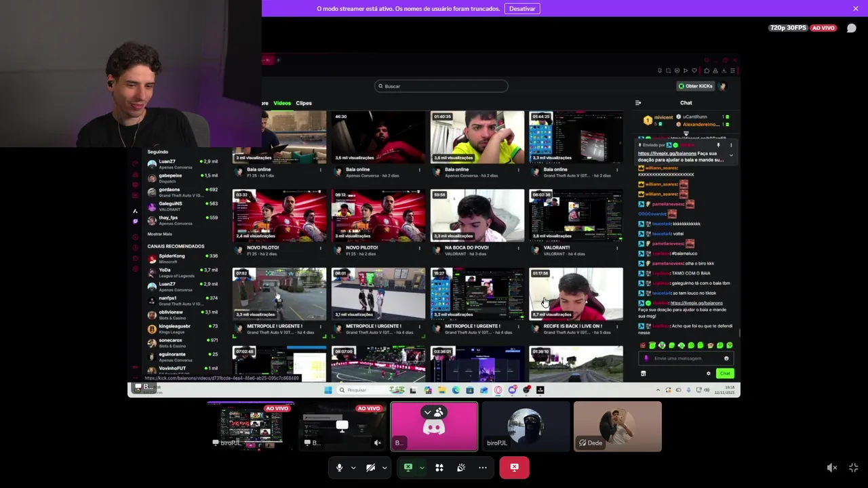The height and width of the screenshot is (488, 868).
Task: Open more options three-dots in call controls
Action: pos(483,468)
